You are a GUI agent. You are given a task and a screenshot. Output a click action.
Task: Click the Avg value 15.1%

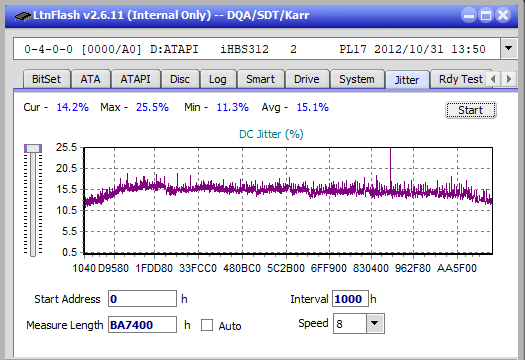313,107
